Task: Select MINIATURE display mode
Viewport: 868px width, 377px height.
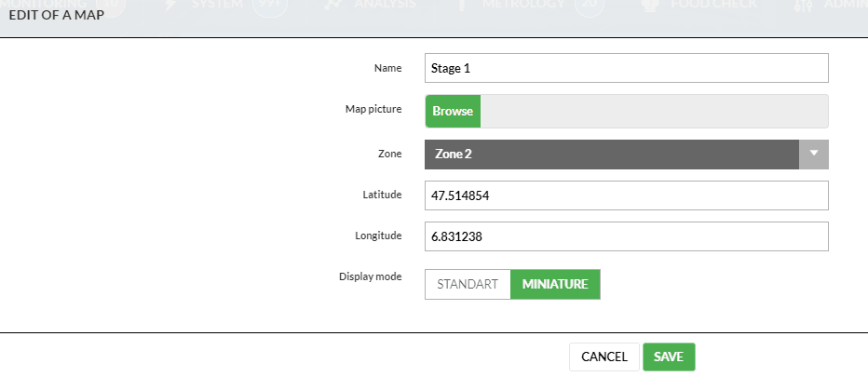Action: click(555, 285)
